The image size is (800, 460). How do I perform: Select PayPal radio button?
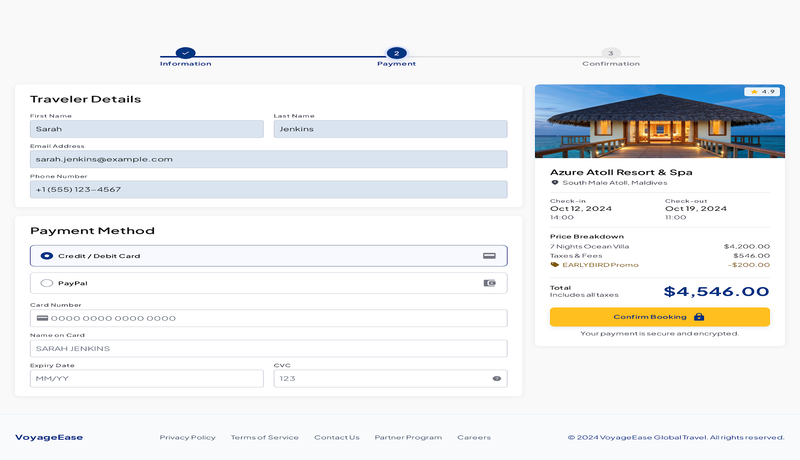pos(46,283)
